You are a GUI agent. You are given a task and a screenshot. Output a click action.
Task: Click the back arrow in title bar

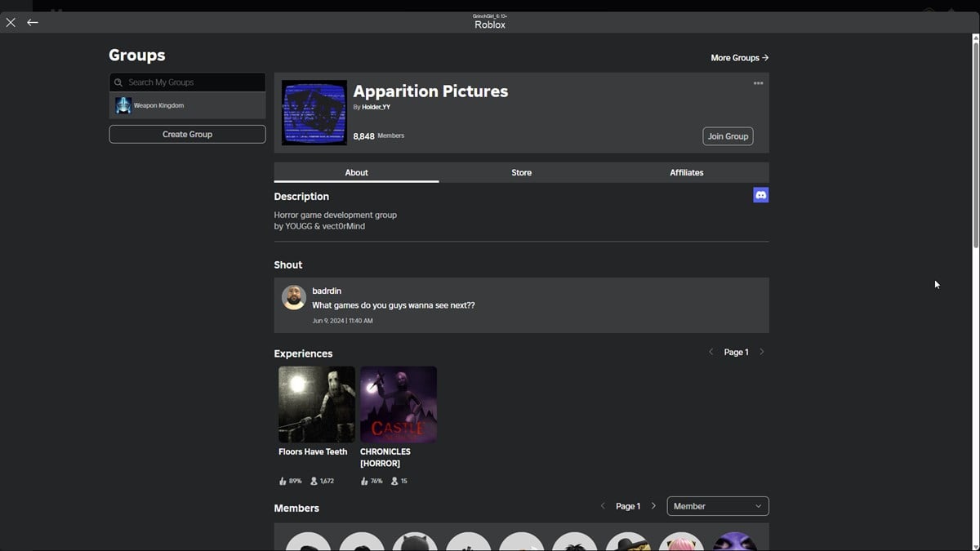pyautogui.click(x=33, y=23)
